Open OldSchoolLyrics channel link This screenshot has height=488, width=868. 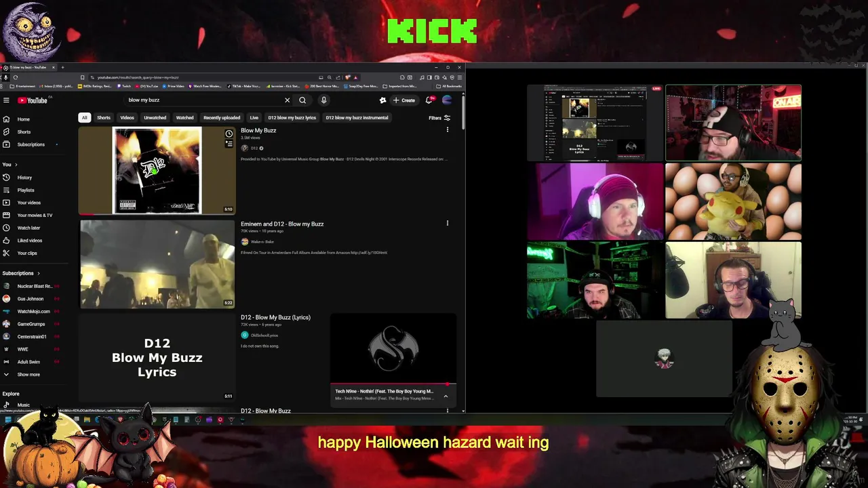(x=264, y=335)
